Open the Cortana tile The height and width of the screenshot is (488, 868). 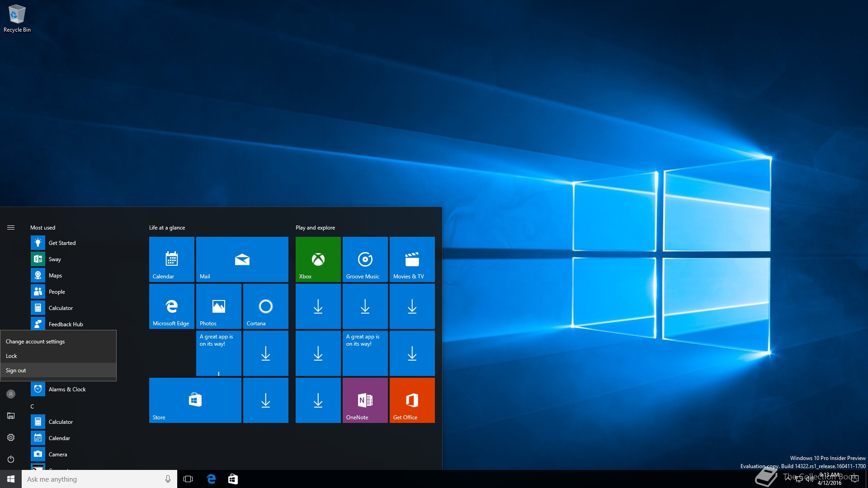266,306
